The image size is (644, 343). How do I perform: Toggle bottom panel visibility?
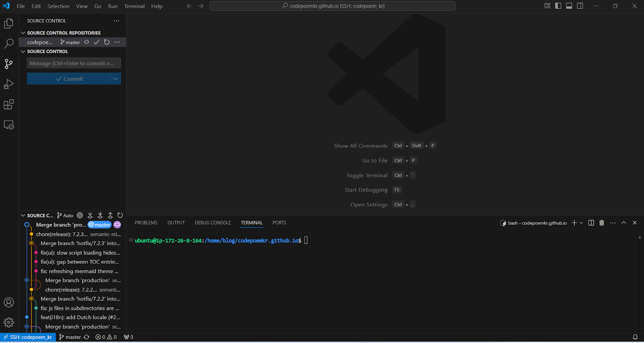tap(569, 6)
